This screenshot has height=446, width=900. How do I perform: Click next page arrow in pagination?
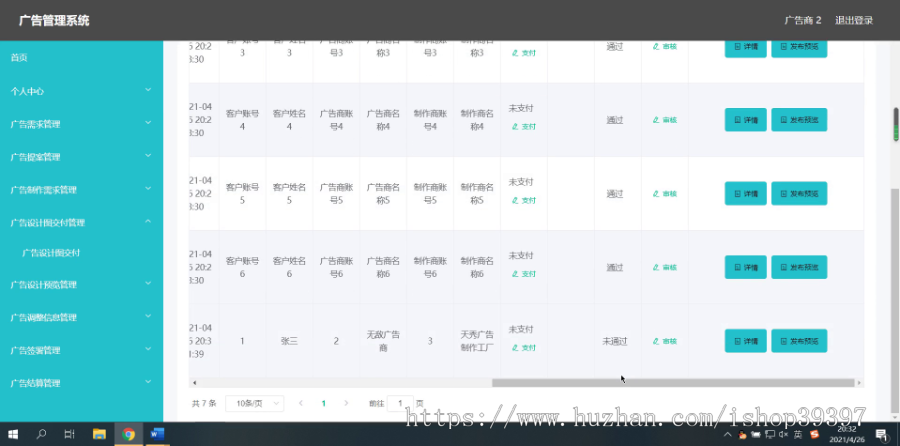[346, 403]
